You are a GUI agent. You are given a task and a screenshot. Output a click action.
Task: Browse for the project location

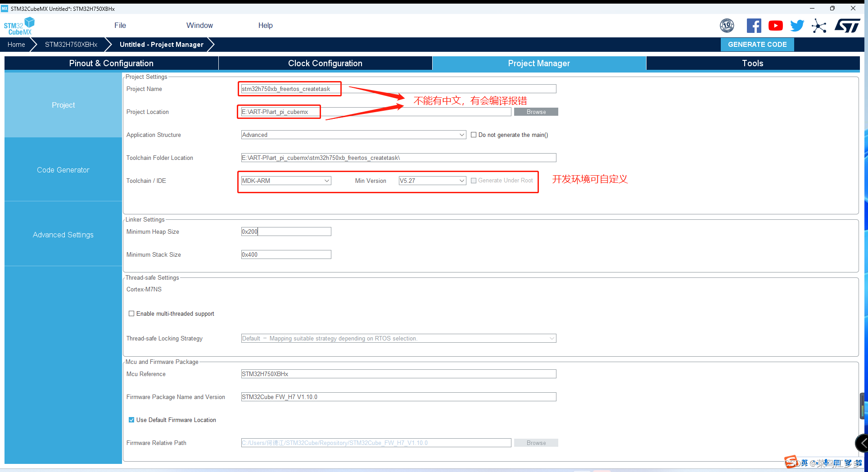coord(536,112)
